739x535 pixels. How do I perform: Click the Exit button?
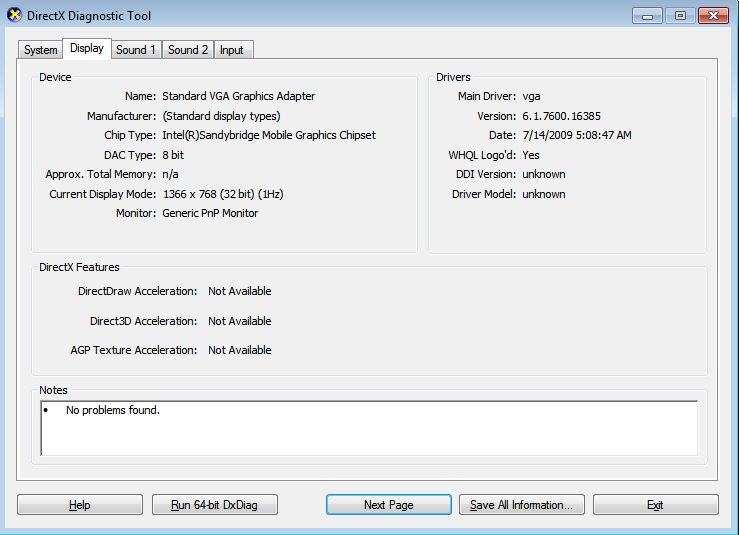tap(655, 505)
